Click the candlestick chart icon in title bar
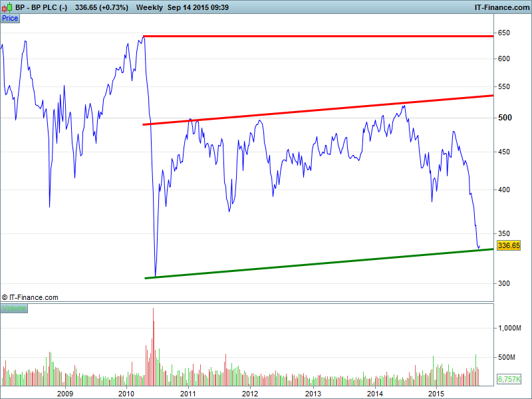The width and height of the screenshot is (532, 399). point(7,7)
